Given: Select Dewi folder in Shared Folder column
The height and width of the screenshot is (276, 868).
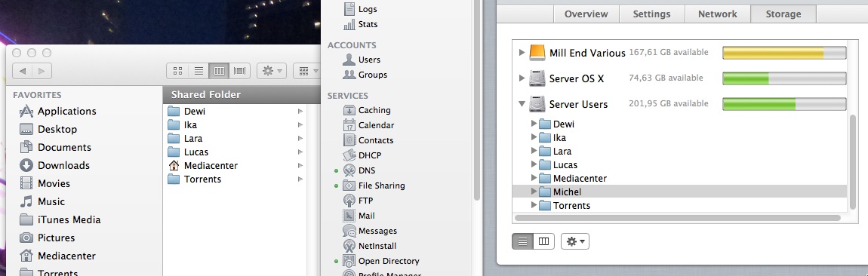Looking at the screenshot, I should click(235, 111).
